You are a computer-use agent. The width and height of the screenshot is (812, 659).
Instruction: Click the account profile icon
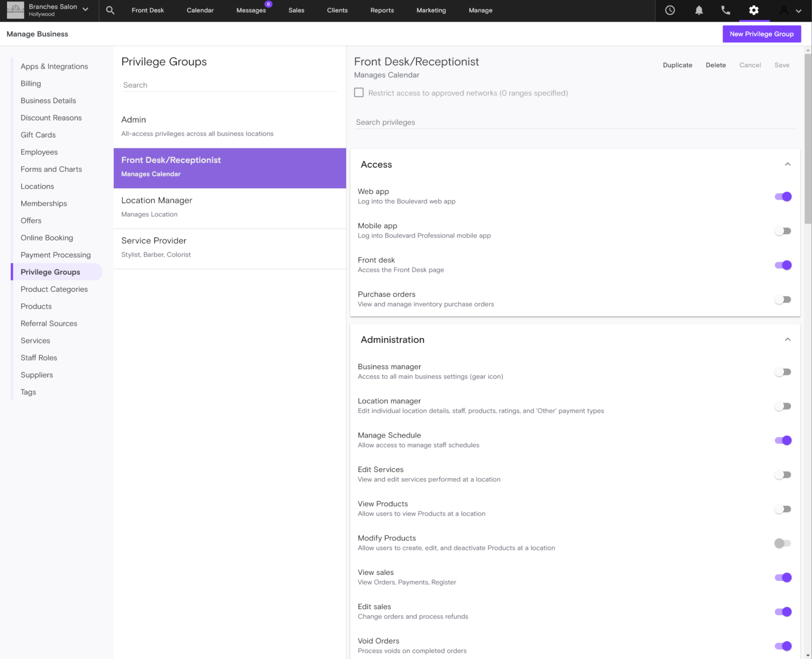tap(783, 10)
